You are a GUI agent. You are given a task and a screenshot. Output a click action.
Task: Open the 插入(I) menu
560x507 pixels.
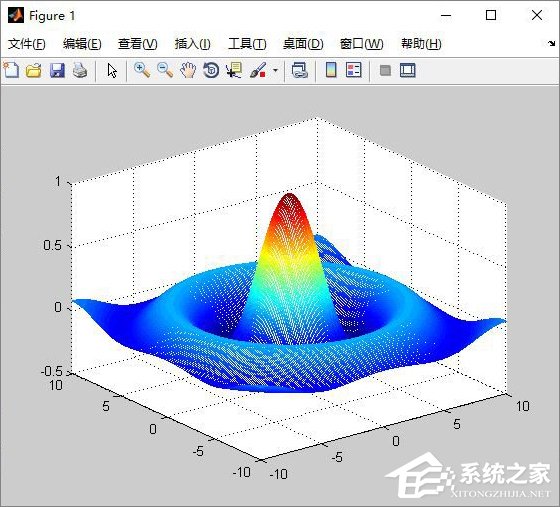192,44
